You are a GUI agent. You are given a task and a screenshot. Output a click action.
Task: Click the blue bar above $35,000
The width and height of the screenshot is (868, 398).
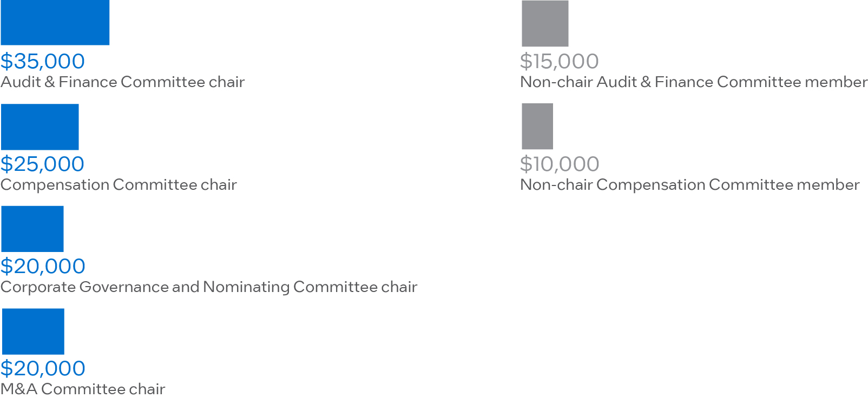tap(55, 22)
